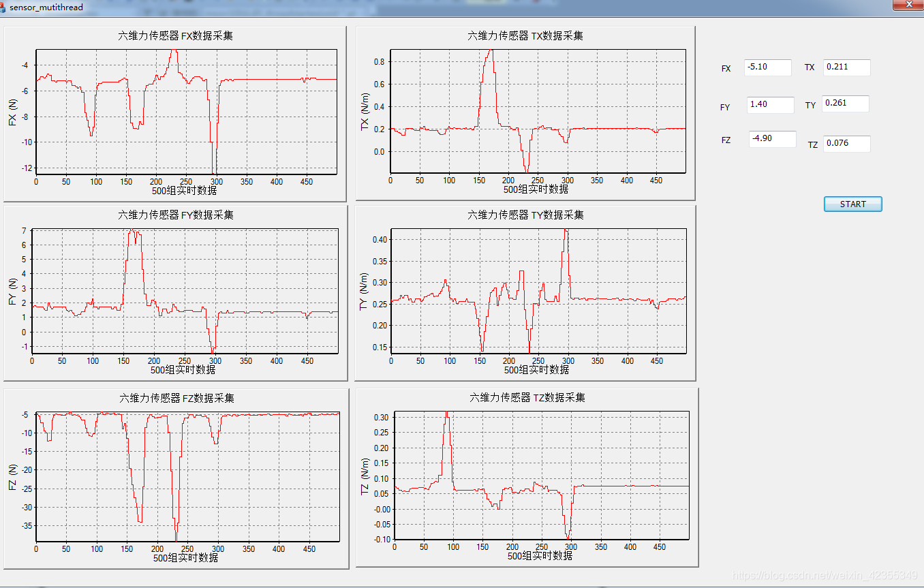
Task: Click the 六维力传感器 FX数据采集 chart title
Action: pyautogui.click(x=176, y=35)
